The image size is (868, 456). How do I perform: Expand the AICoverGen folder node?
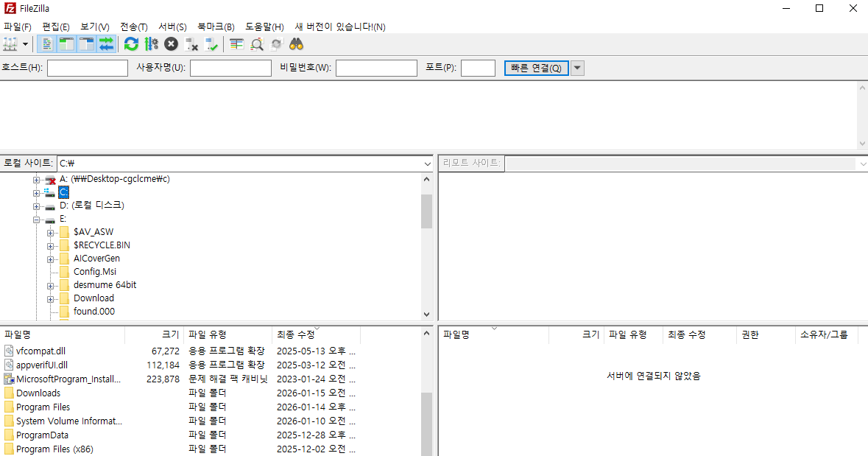coord(50,260)
